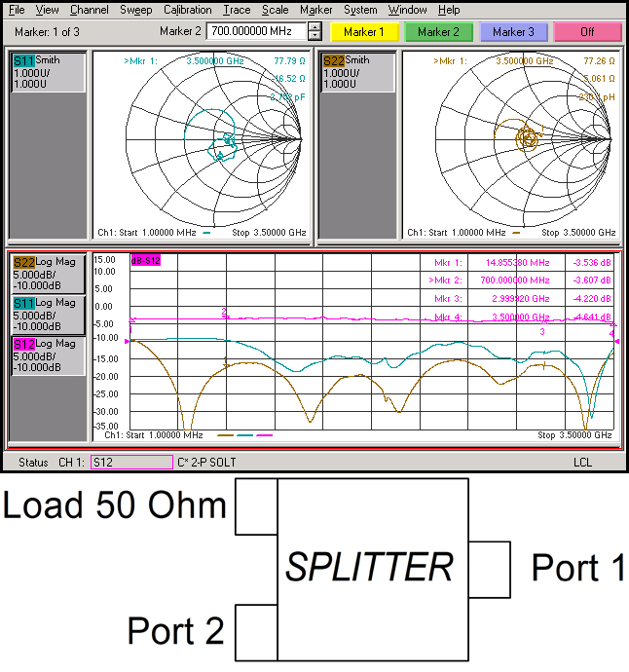
Task: Open the File menu
Action: click(17, 10)
